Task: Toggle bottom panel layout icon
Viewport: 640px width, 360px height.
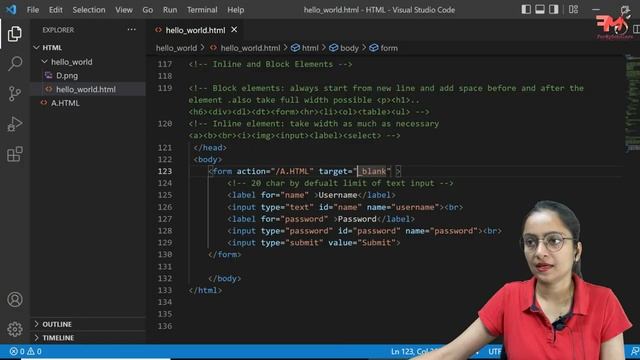Action: coord(540,9)
